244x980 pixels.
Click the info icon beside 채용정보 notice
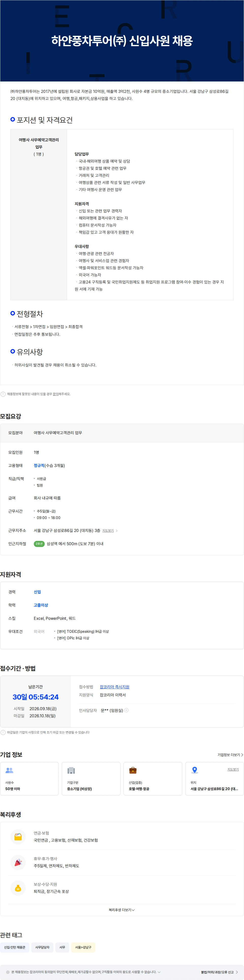tap(3, 394)
